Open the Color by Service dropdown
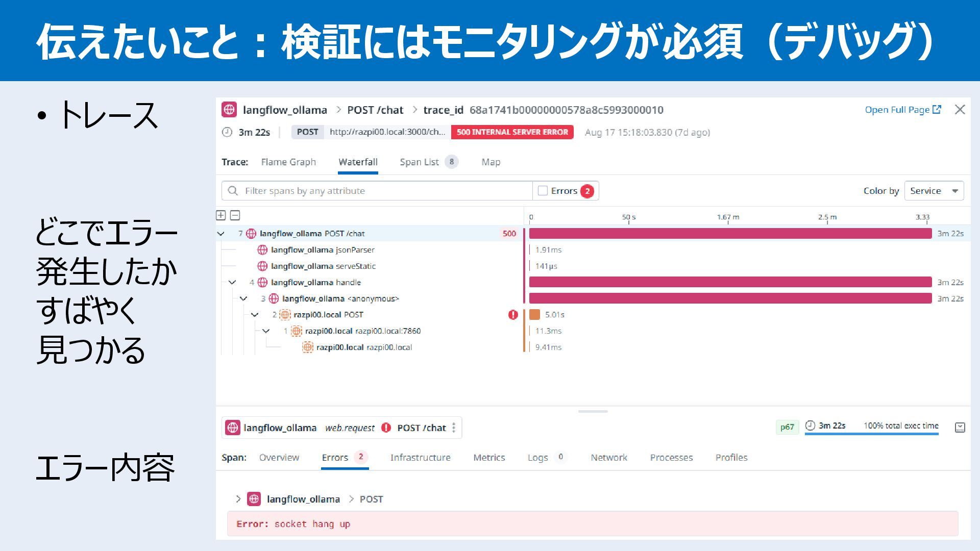980x551 pixels. (x=934, y=191)
